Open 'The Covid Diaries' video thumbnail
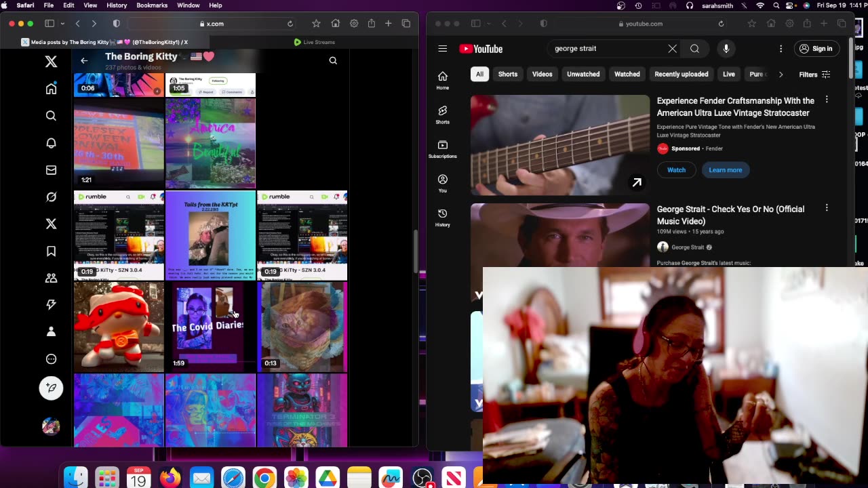Screen dimensions: 868x488 (210, 327)
